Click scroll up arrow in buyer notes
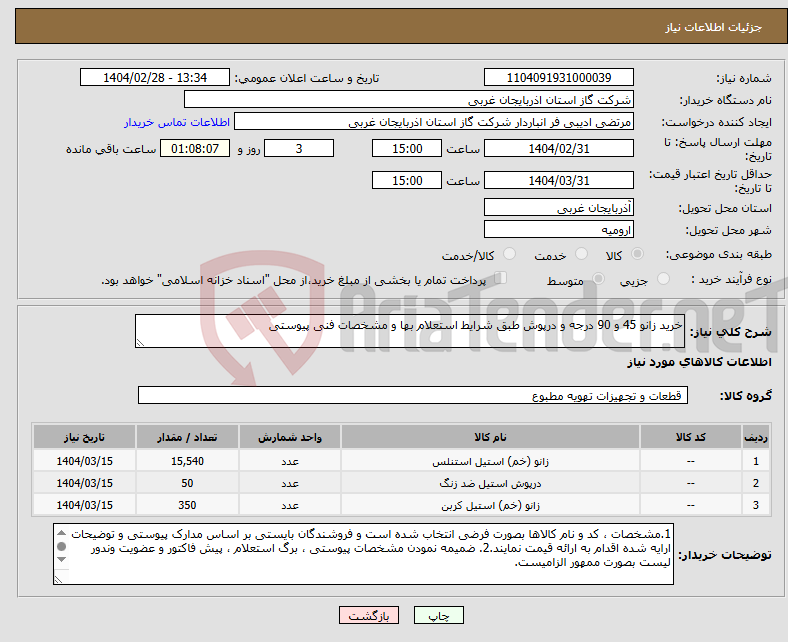This screenshot has height=642, width=788. coord(61,533)
